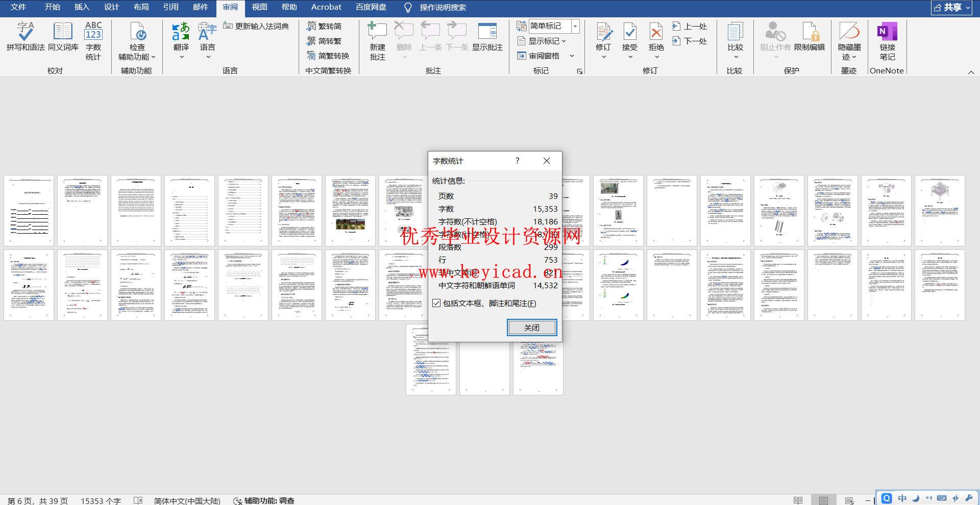Viewport: 980px width, 505px height.
Task: Toggle Chinese/English input mode (中) in IME bar
Action: 902,498
